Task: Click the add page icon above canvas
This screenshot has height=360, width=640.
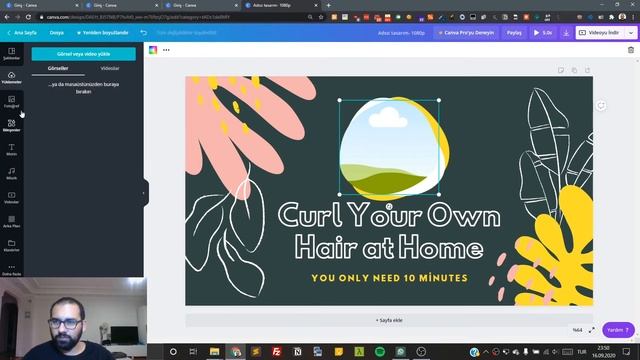Action: click(x=587, y=70)
